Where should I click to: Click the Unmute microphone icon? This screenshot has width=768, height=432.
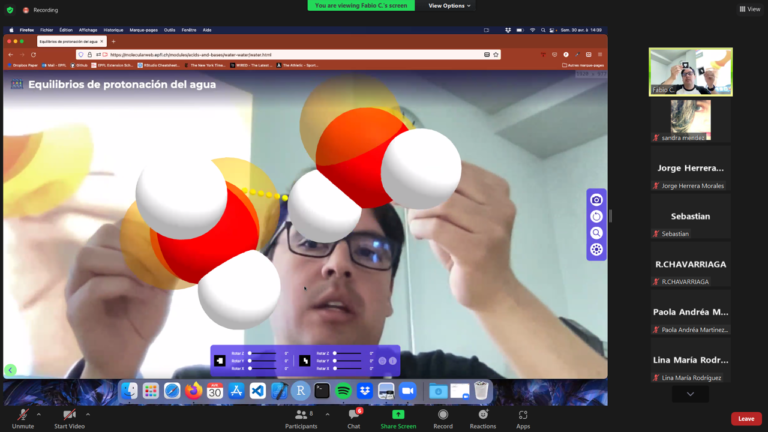[21, 415]
